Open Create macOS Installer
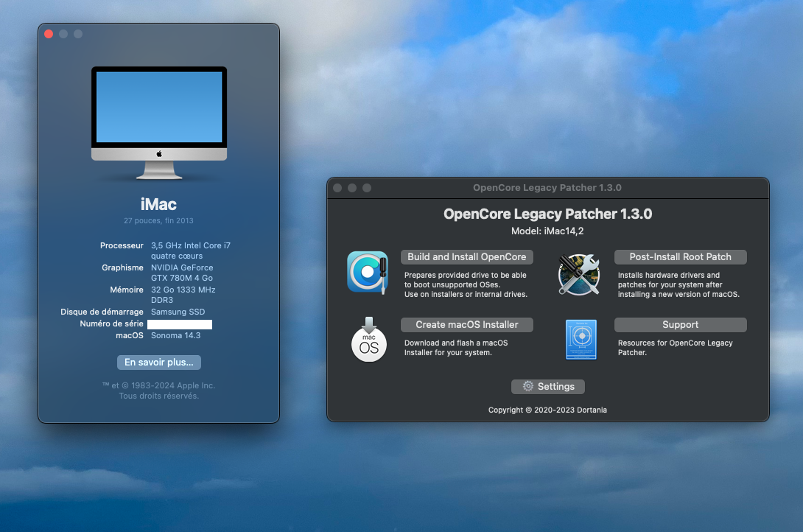 tap(467, 325)
